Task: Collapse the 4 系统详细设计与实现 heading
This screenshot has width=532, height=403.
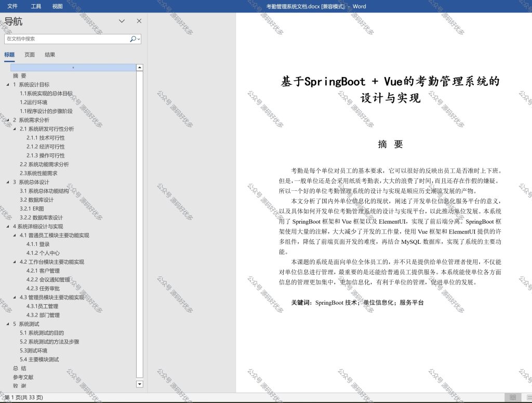Action: (8, 226)
